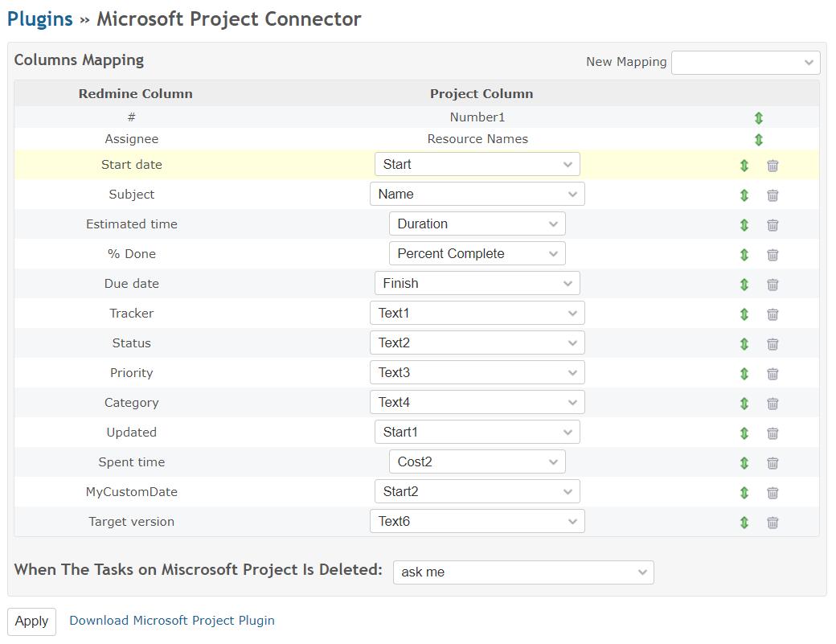Click reorder arrows for Updated row
This screenshot has width=836, height=644.
pos(744,433)
